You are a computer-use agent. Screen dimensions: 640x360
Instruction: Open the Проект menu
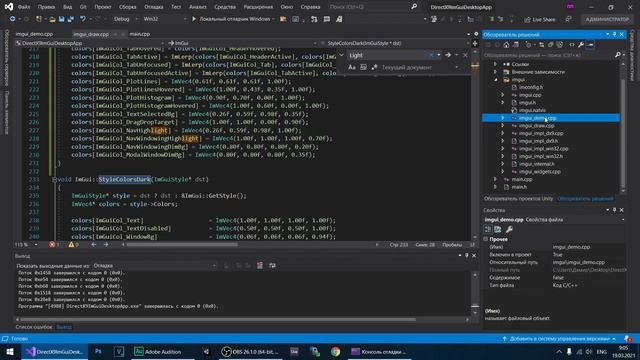tap(102, 7)
